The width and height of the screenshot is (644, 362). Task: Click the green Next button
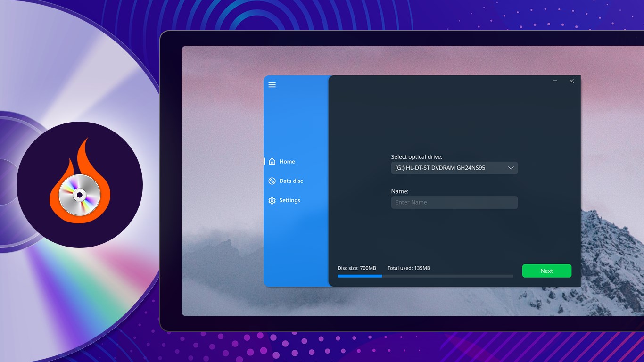tap(547, 271)
